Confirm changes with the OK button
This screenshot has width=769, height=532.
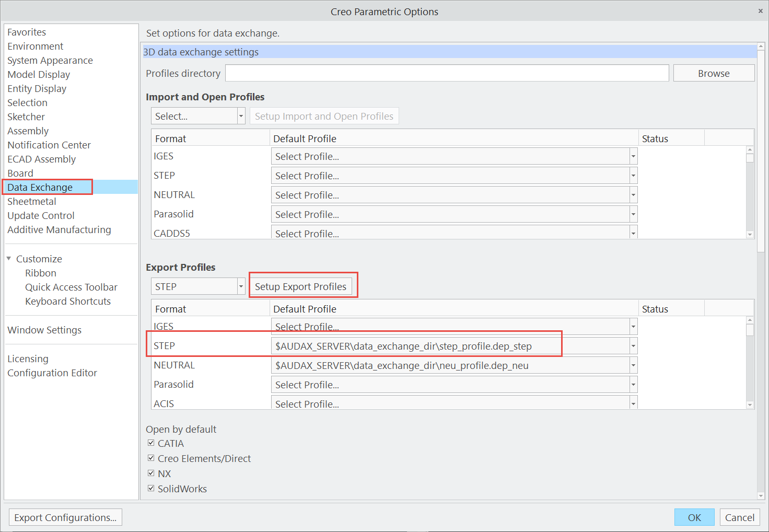[694, 517]
